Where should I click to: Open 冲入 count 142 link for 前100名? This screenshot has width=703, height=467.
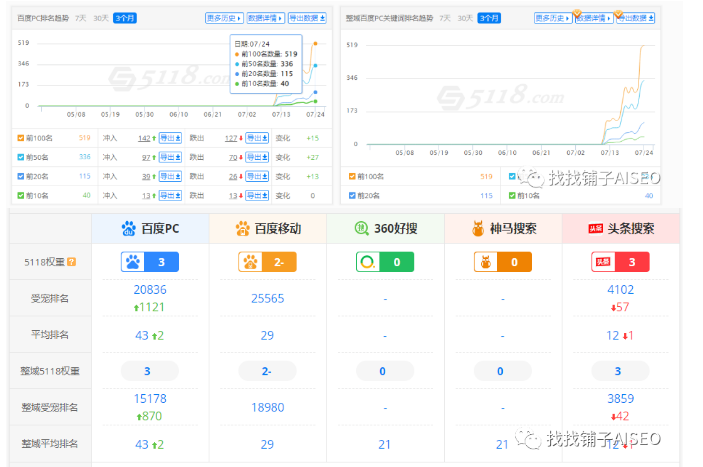144,138
